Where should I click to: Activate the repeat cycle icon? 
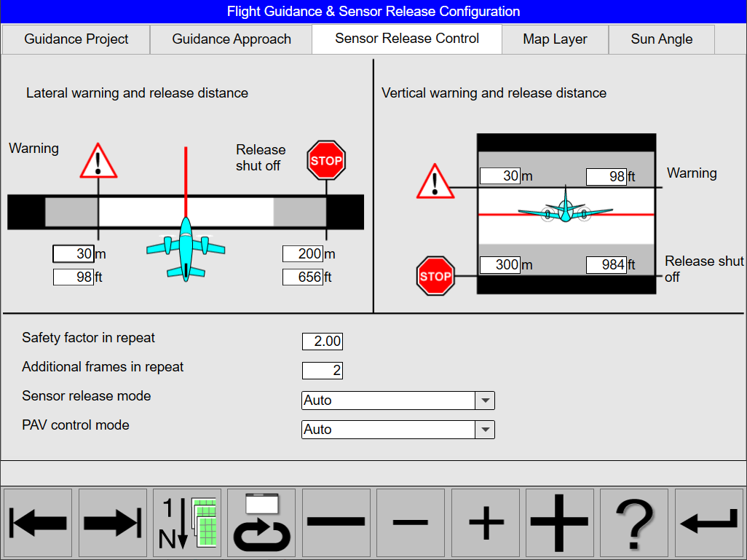tap(261, 523)
